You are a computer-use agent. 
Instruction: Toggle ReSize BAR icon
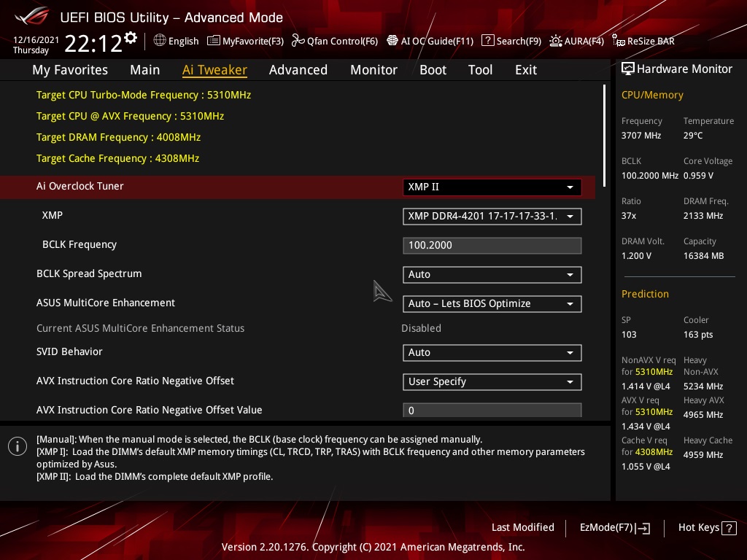pyautogui.click(x=619, y=41)
